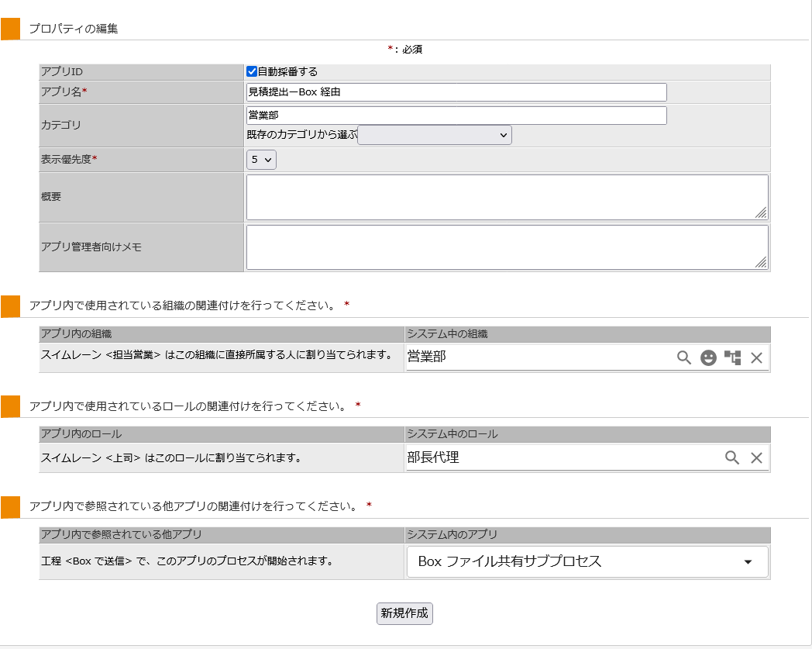Click the 部長代理 text in システム中のロール field
Screen dimensions: 812x649
(x=433, y=457)
